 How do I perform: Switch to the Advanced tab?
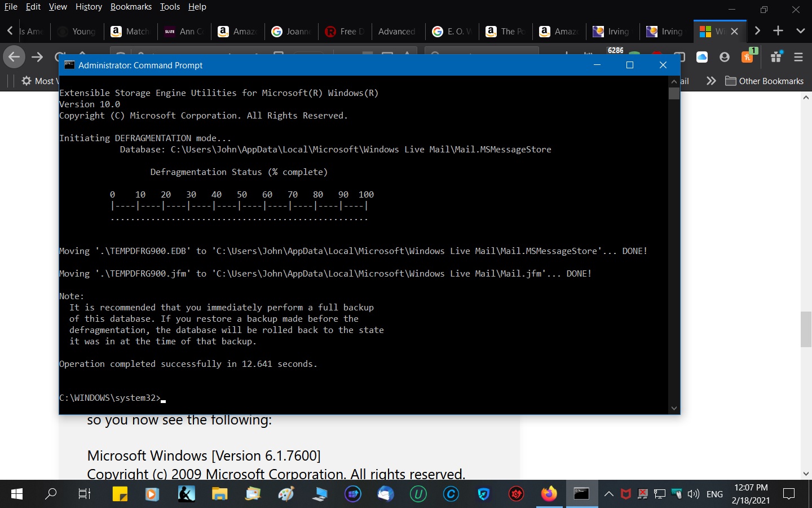(x=399, y=32)
